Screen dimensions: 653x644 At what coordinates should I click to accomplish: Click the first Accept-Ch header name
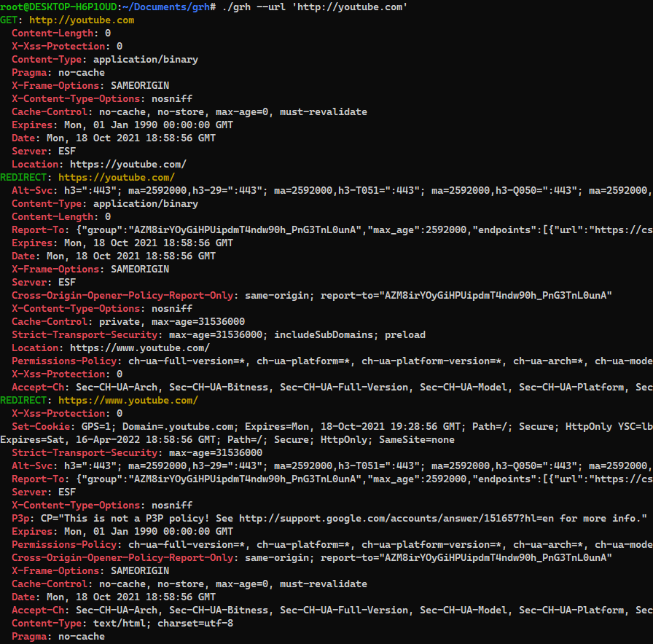(x=38, y=388)
